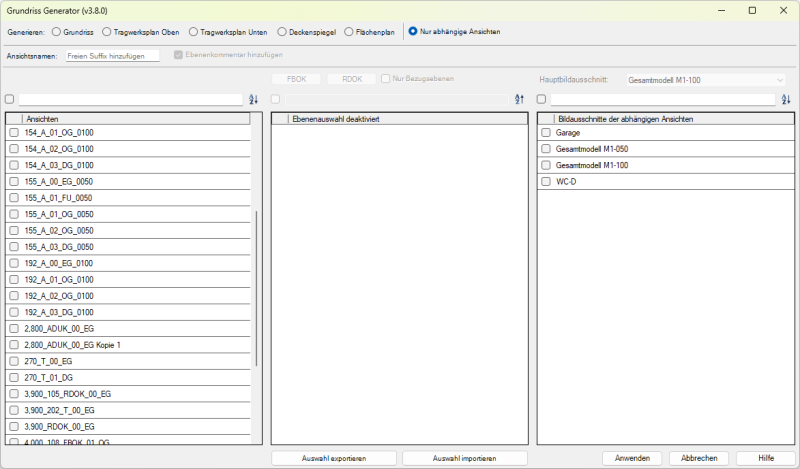
Task: Tick checkbox for 155_A_01_FU_0050
Action: tap(14, 198)
